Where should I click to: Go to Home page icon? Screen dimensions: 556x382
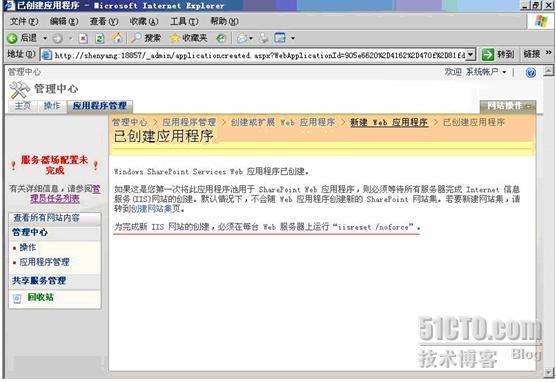[x=117, y=38]
